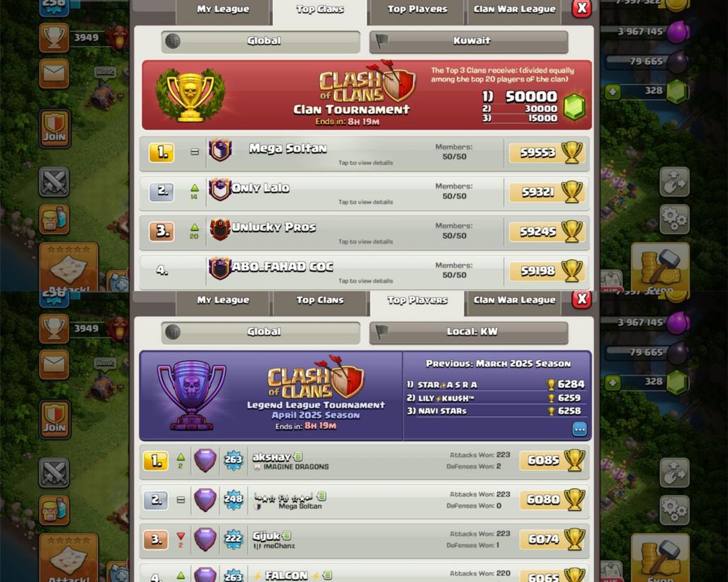The width and height of the screenshot is (728, 582).
Task: View details of Only Lalo clan
Action: click(x=364, y=192)
